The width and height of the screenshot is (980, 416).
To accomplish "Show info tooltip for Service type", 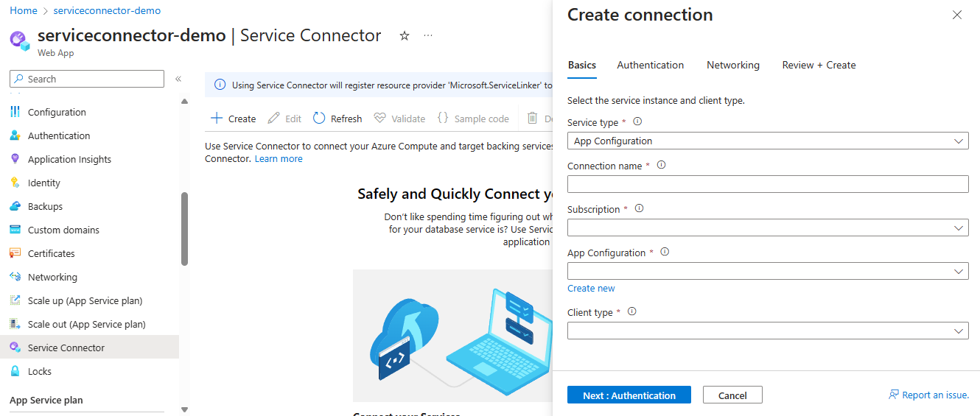I will click(638, 122).
